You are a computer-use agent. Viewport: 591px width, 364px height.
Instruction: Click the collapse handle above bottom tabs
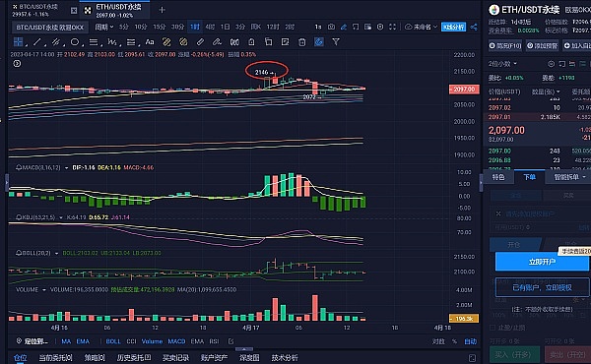[244, 349]
